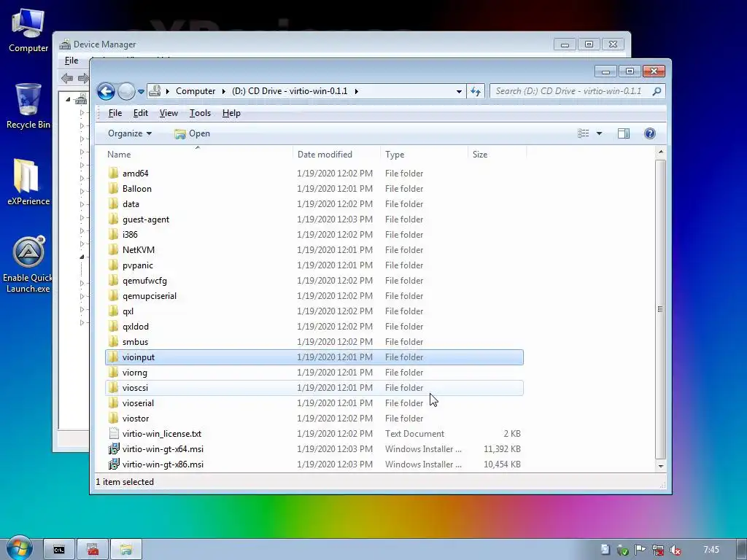Select the qxldod folder

point(314,327)
